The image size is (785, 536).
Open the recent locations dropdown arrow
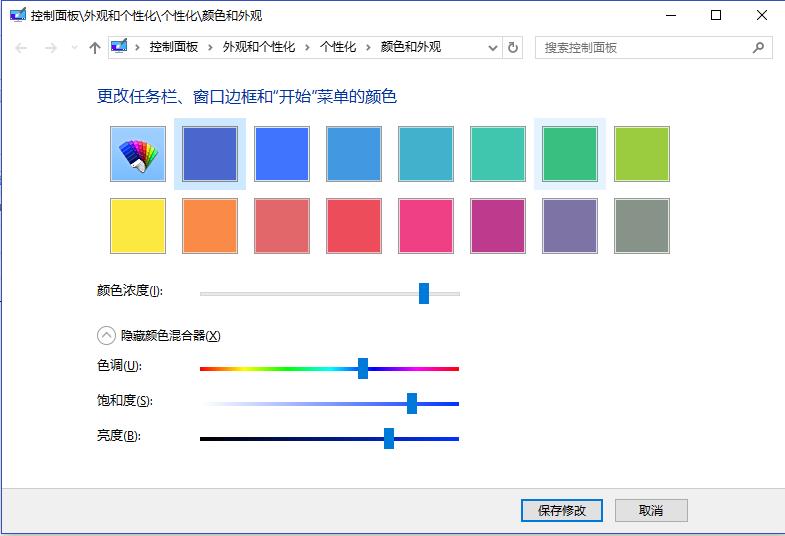(x=74, y=48)
